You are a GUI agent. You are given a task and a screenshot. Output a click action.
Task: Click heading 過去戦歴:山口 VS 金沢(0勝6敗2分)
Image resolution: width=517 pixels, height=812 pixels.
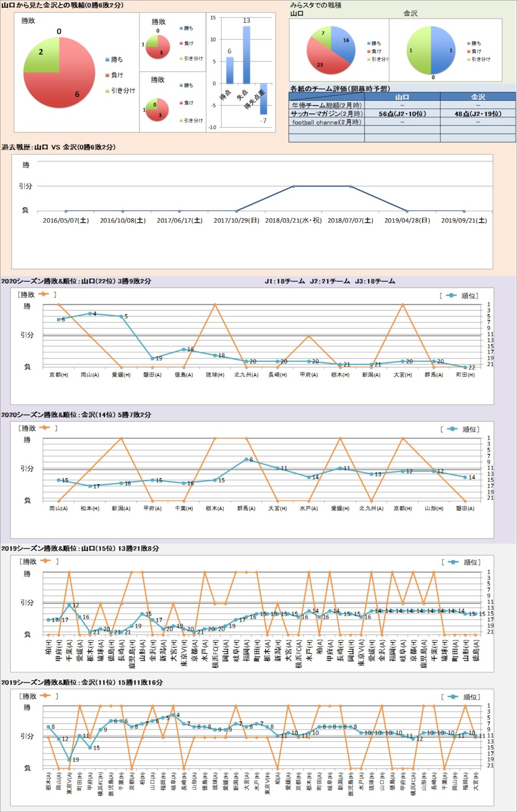click(58, 147)
